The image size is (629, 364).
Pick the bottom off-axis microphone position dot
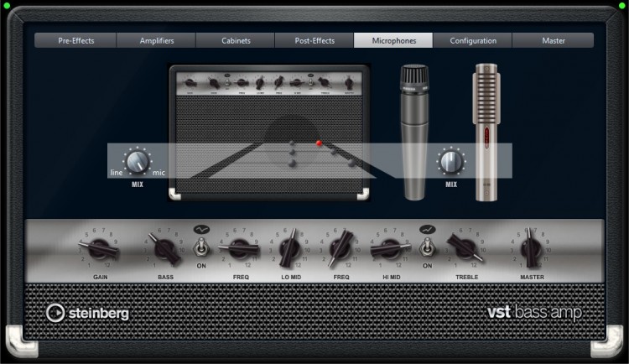pos(351,163)
